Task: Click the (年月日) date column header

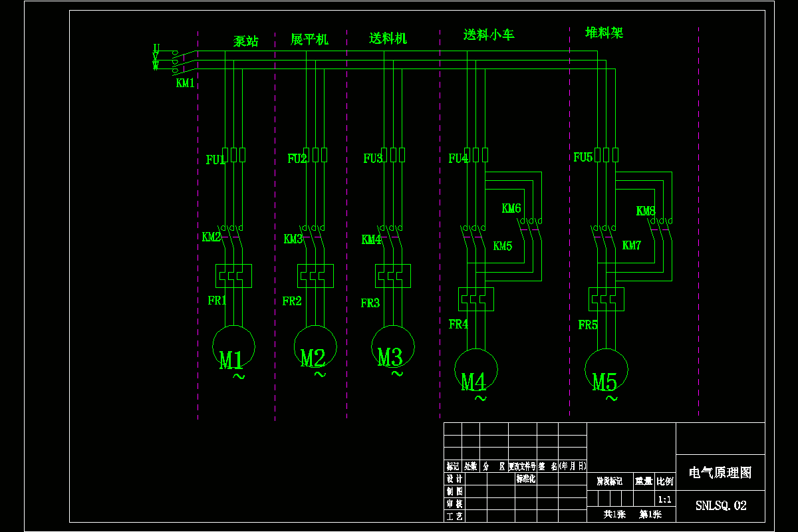Action: 573,467
